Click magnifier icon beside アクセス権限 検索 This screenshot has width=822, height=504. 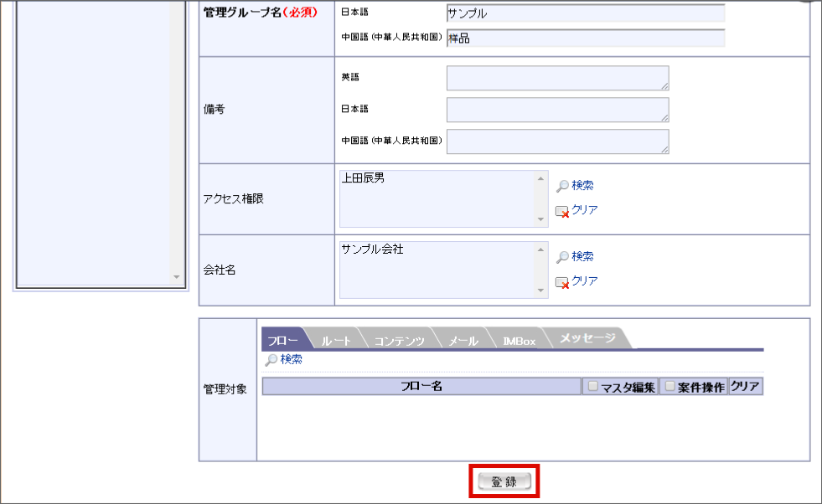[x=562, y=186]
